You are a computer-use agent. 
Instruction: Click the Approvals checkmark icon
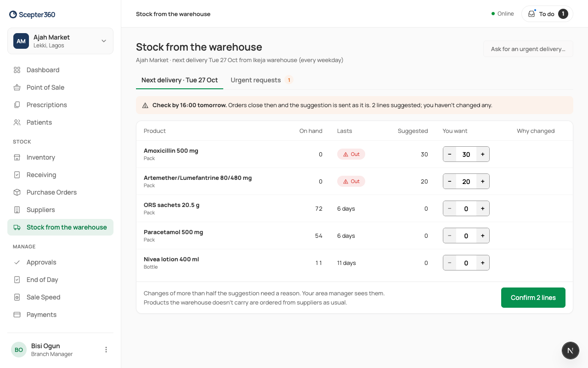click(x=17, y=262)
